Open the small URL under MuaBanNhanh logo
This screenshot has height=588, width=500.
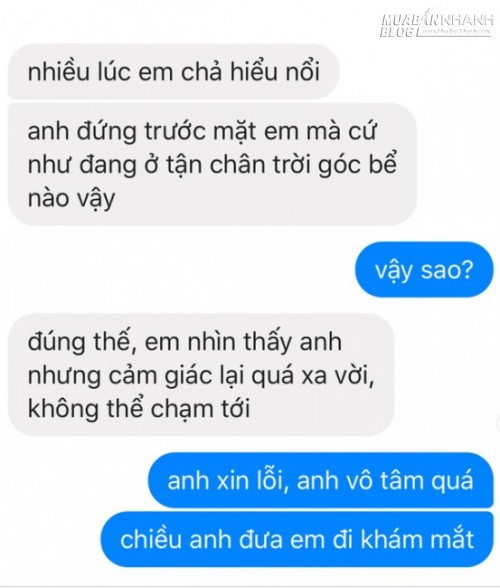click(x=454, y=32)
